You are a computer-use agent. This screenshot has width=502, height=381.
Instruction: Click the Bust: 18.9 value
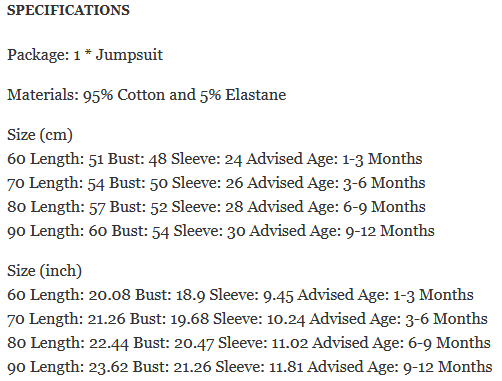click(x=170, y=295)
